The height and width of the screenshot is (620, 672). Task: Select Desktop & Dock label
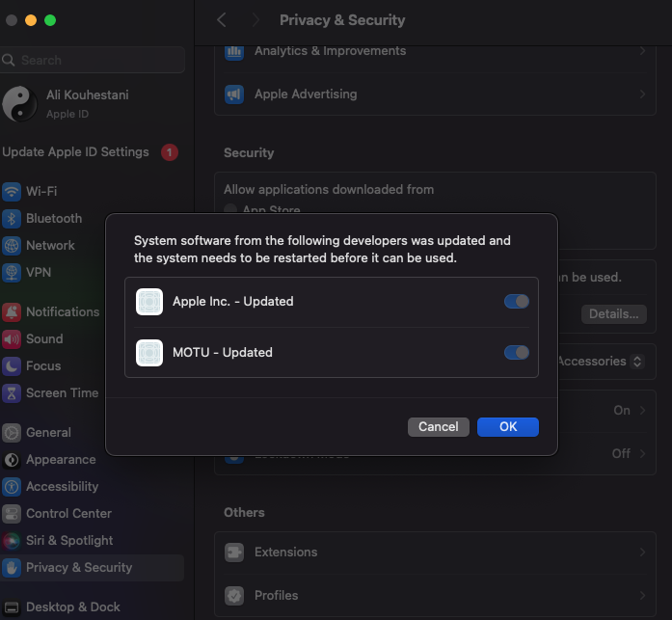73,607
